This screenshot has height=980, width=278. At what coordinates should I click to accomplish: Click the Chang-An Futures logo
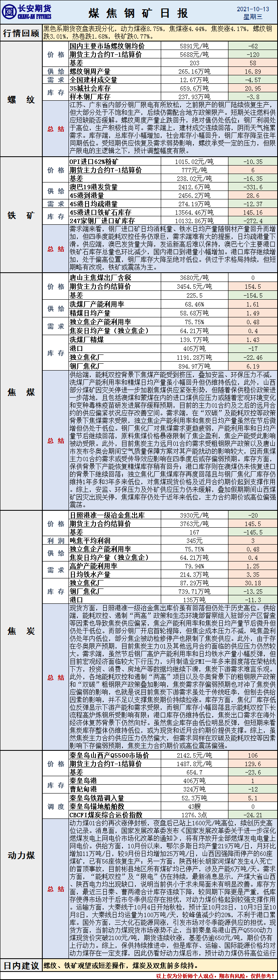[x=27, y=12]
